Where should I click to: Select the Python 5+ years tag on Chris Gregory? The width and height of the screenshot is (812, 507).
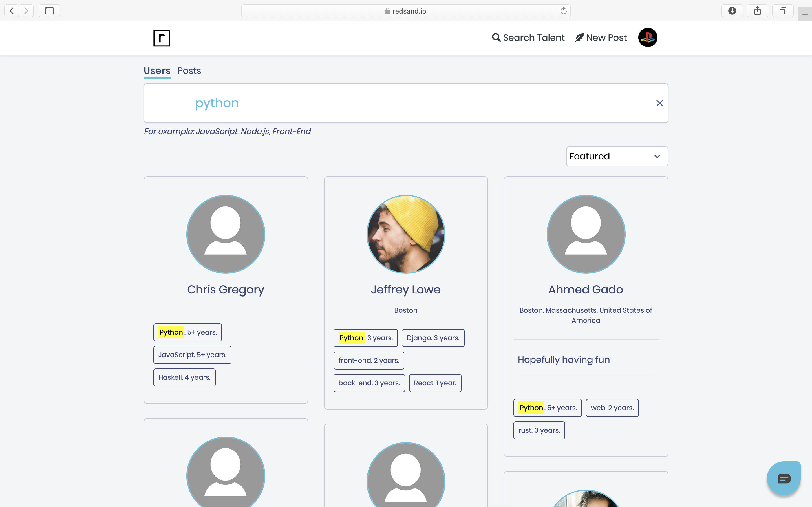[x=187, y=332]
